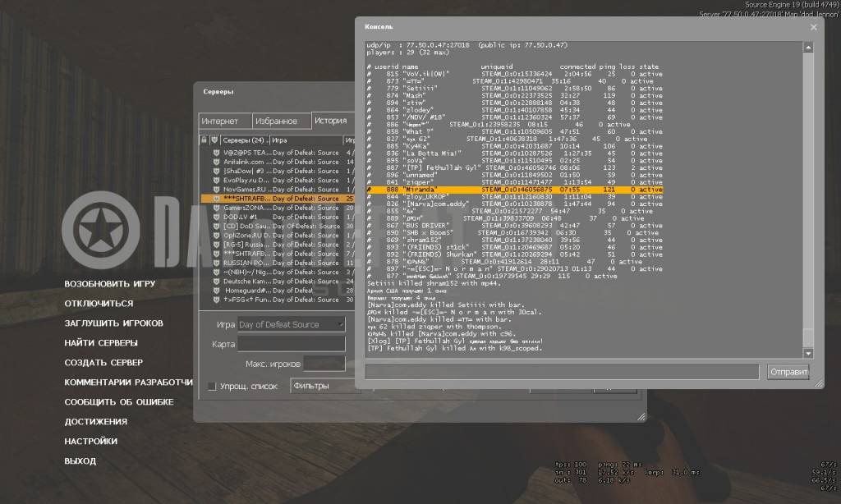841x504 pixels.
Task: Open the Игра dropdown showing Day of Defeat Source
Action: click(x=292, y=324)
